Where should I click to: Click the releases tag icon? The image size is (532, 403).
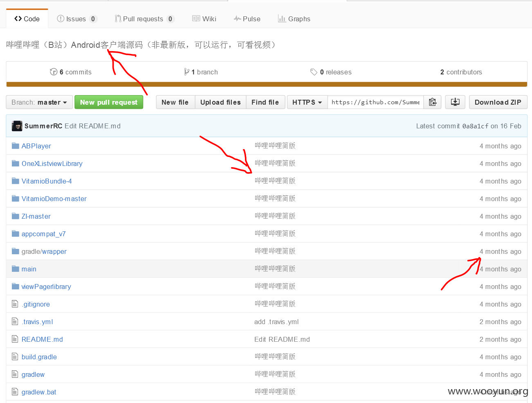tap(314, 72)
